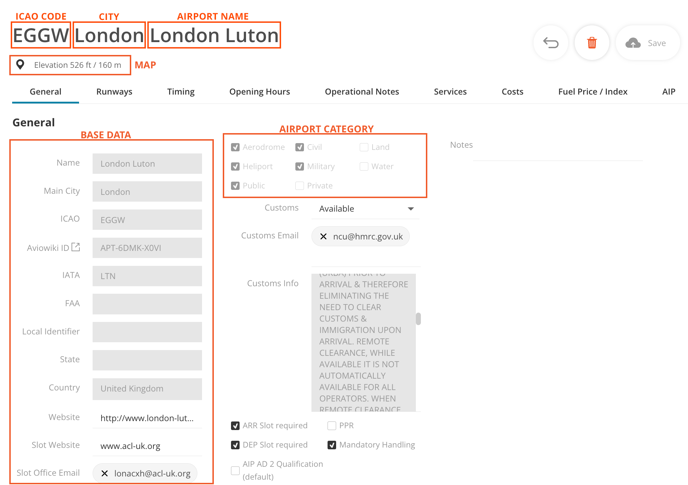Image resolution: width=688 pixels, height=485 pixels.
Task: Open the Opening Hours tab
Action: (259, 91)
